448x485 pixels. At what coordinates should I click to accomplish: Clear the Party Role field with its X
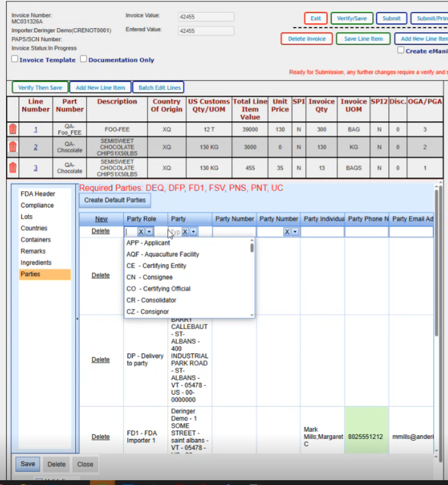[x=141, y=232]
